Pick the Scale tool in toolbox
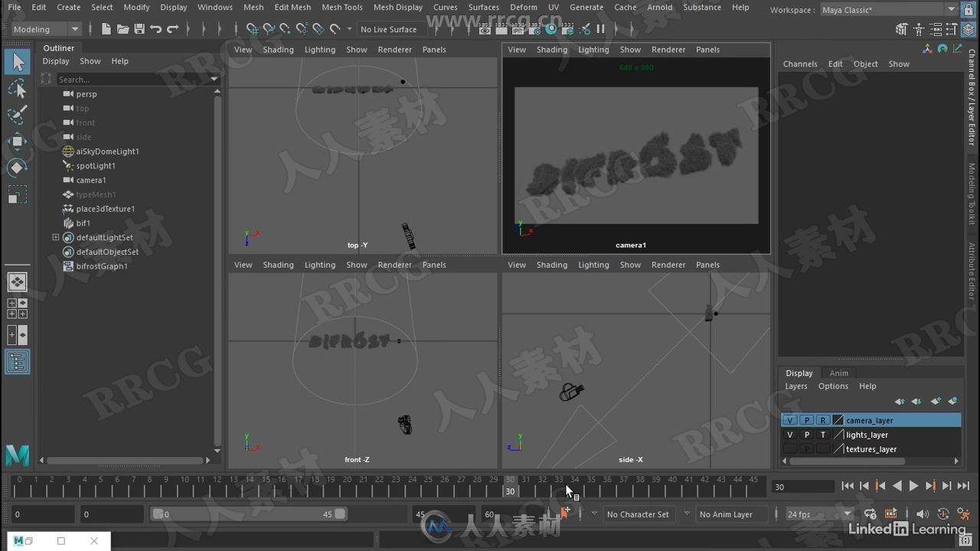This screenshot has width=980, height=551. tap(17, 194)
